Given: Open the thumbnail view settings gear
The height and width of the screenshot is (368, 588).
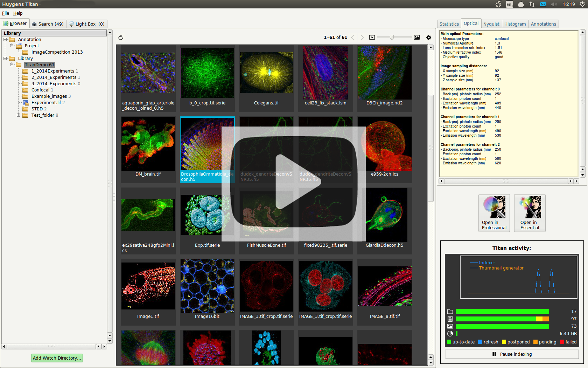Looking at the screenshot, I should click(428, 38).
